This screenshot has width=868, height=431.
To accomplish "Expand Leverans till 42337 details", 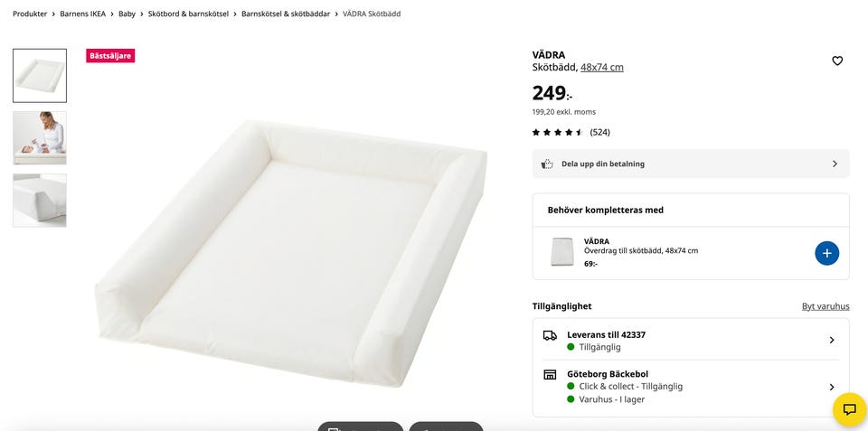I will [x=832, y=341].
